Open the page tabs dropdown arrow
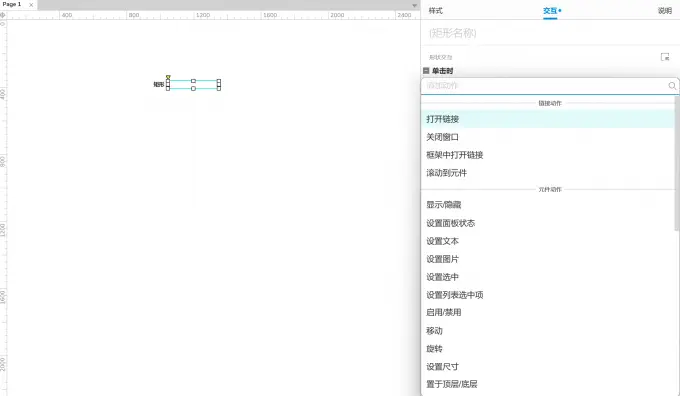 point(414,6)
